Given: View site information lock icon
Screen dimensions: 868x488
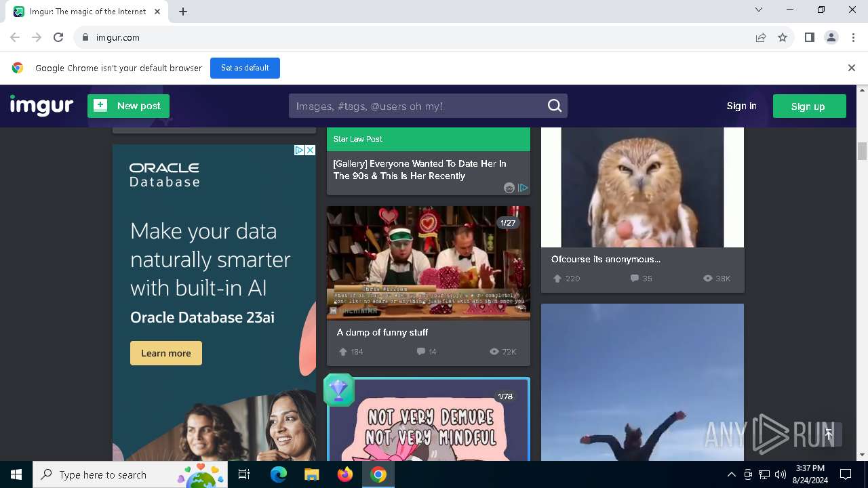Looking at the screenshot, I should click(x=85, y=37).
